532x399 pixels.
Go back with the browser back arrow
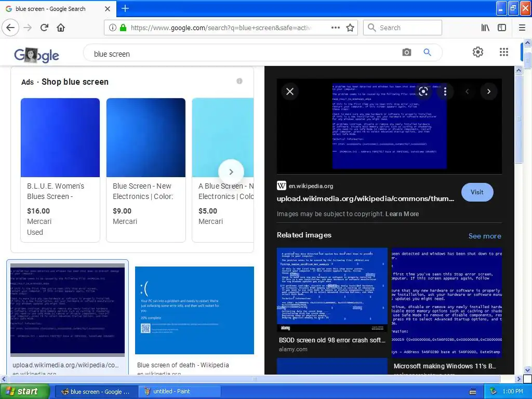10,28
